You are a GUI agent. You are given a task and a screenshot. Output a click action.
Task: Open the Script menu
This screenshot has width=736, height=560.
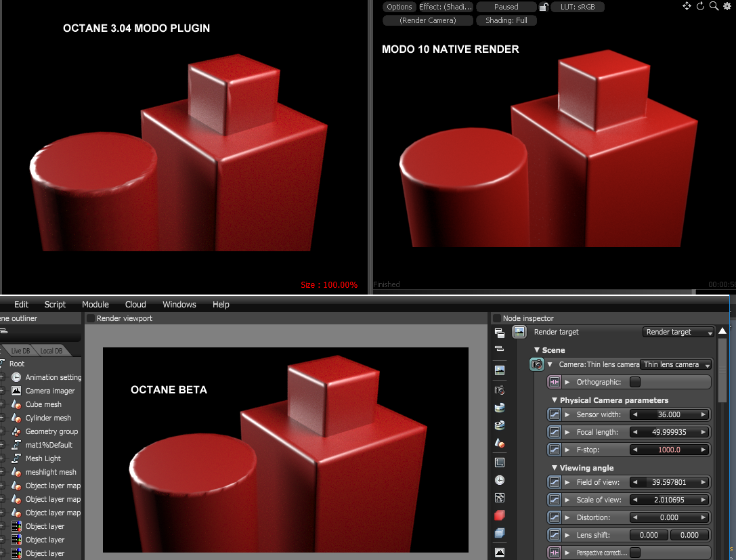(55, 304)
